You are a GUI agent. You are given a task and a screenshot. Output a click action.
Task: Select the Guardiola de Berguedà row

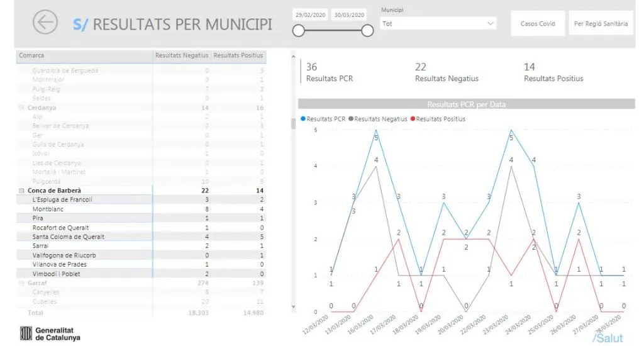142,70
